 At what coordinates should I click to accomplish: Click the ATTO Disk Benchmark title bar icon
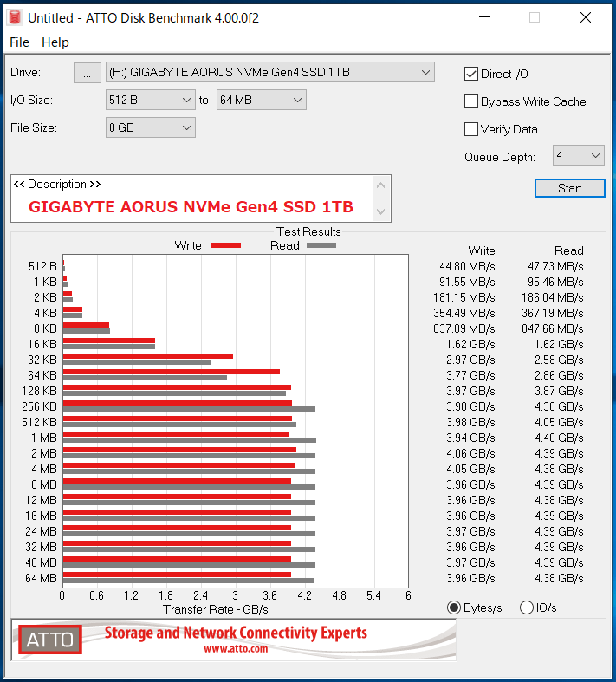pyautogui.click(x=15, y=17)
